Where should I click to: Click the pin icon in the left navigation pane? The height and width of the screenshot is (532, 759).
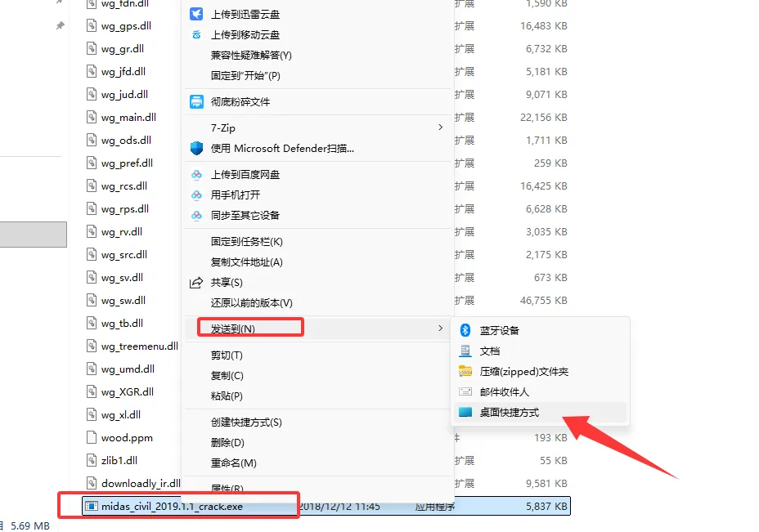click(x=60, y=25)
